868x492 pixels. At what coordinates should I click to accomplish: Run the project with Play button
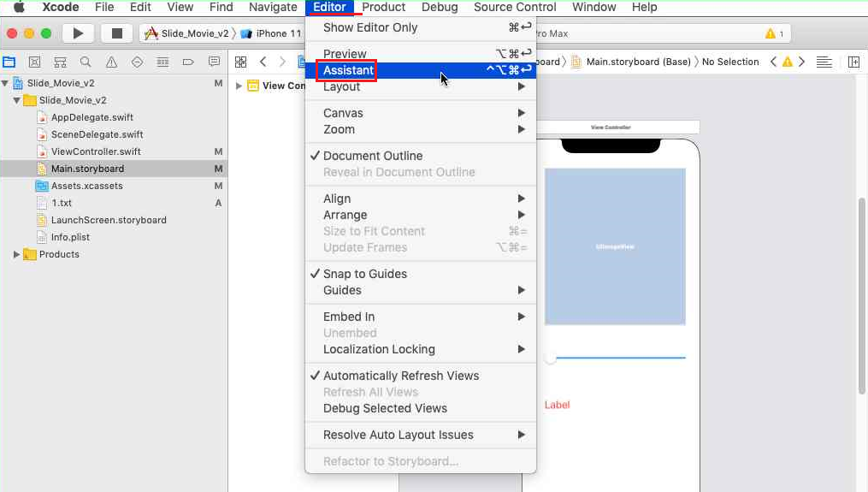(x=78, y=33)
